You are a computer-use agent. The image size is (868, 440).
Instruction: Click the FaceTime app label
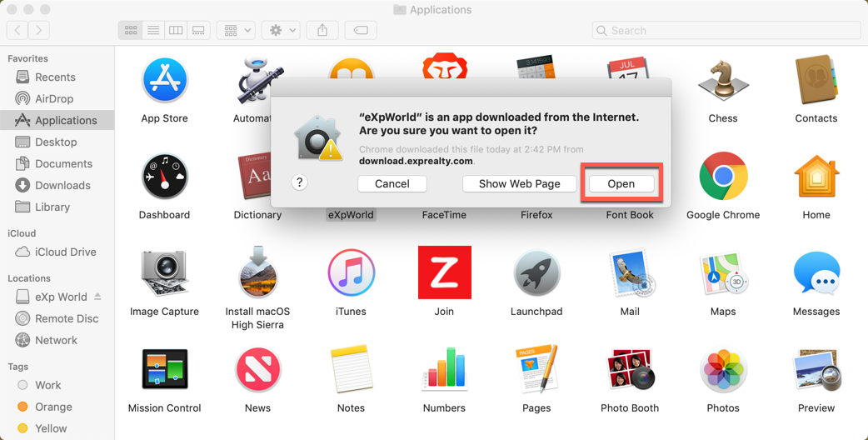pyautogui.click(x=444, y=215)
